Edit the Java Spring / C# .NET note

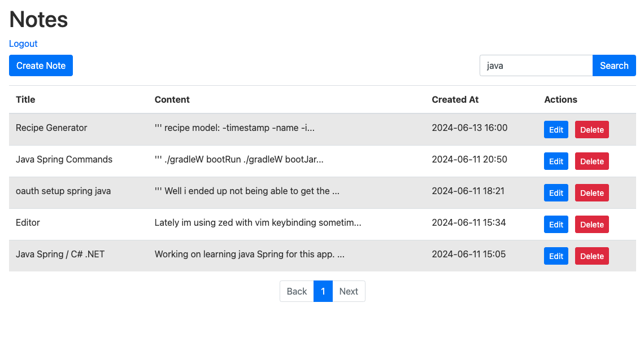pos(556,256)
